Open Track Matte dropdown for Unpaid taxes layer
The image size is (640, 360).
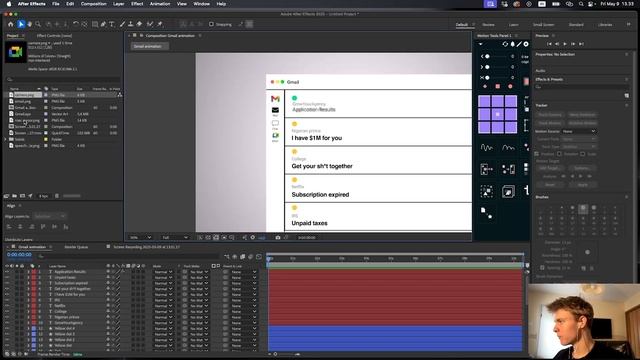click(x=199, y=278)
